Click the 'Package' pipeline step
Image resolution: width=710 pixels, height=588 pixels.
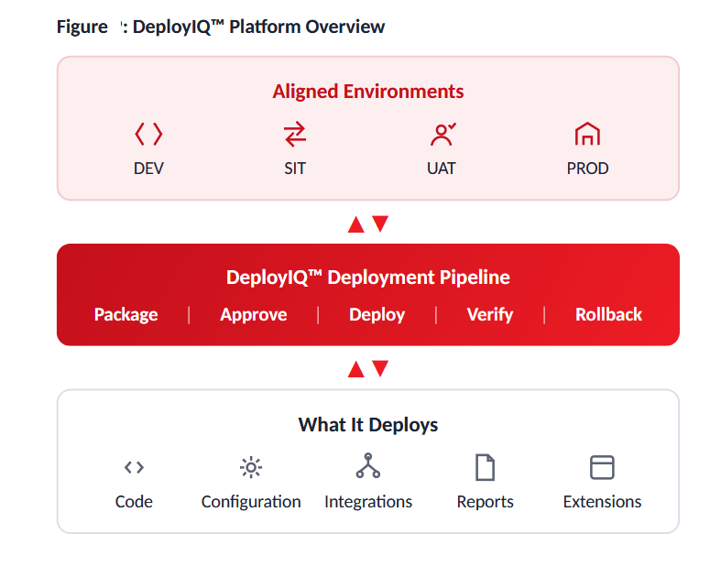[126, 314]
